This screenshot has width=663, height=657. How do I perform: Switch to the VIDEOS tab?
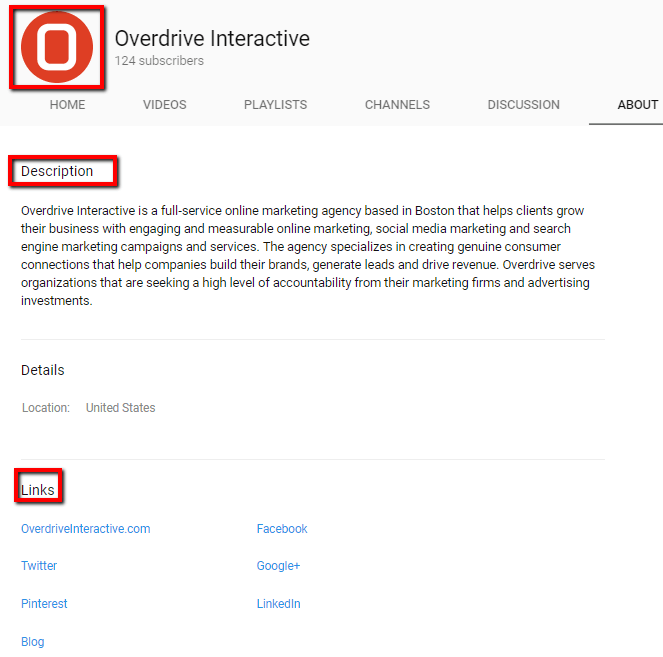pos(164,104)
